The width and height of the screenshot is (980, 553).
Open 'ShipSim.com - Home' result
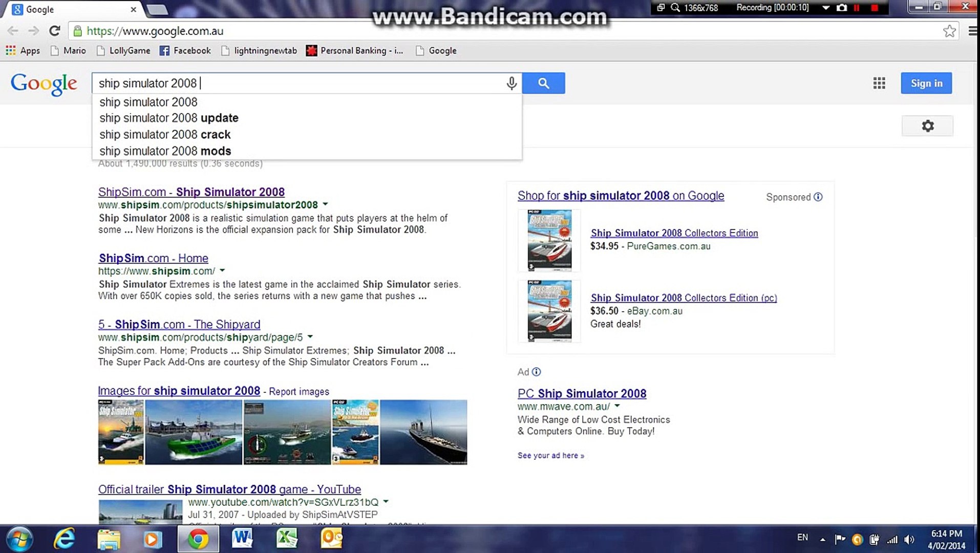tap(154, 258)
